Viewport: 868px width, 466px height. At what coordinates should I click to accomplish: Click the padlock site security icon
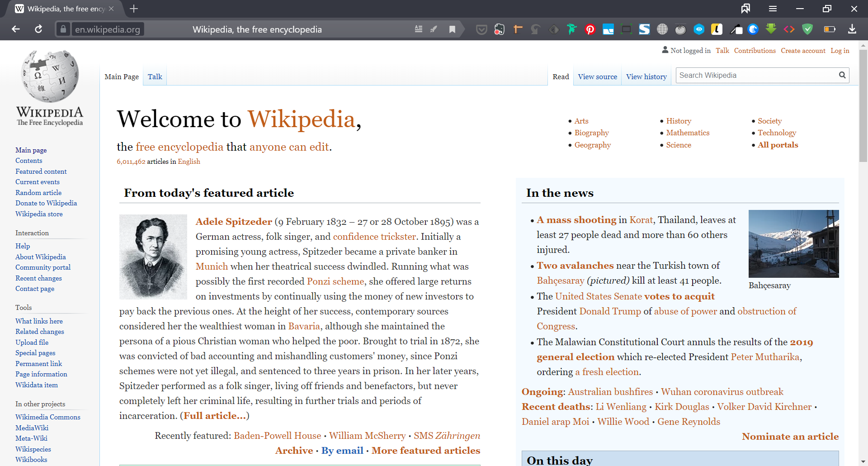point(63,29)
